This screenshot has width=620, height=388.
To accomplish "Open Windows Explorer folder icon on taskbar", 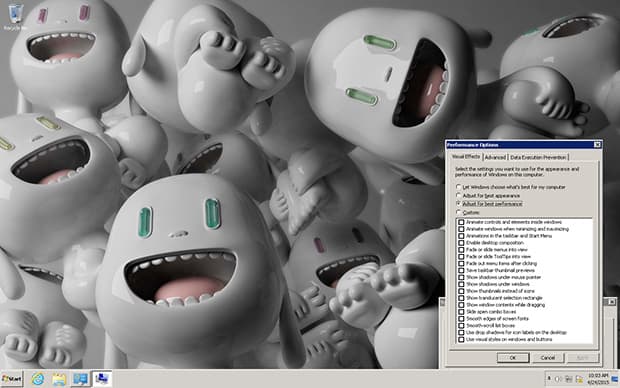I will click(59, 379).
